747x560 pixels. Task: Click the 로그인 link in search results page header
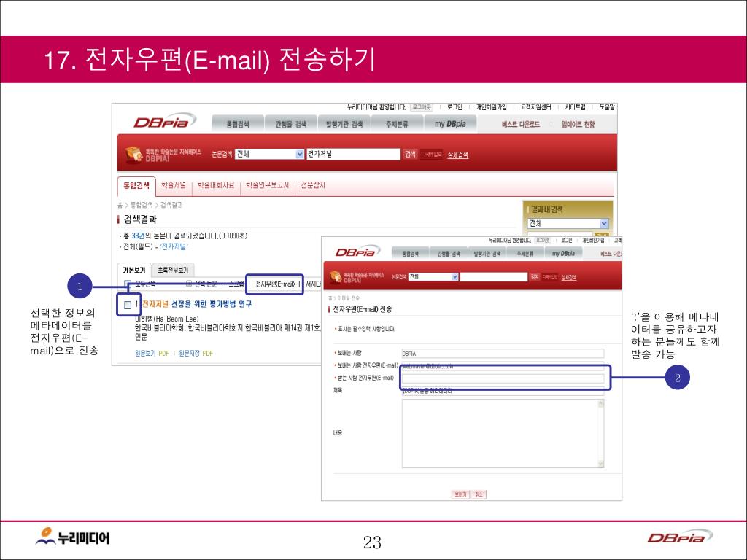(454, 107)
